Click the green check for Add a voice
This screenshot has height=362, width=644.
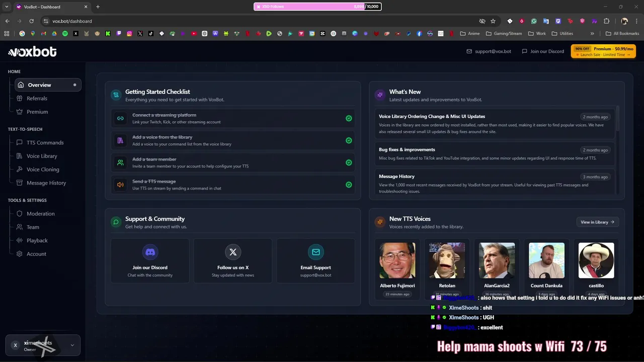[349, 140]
